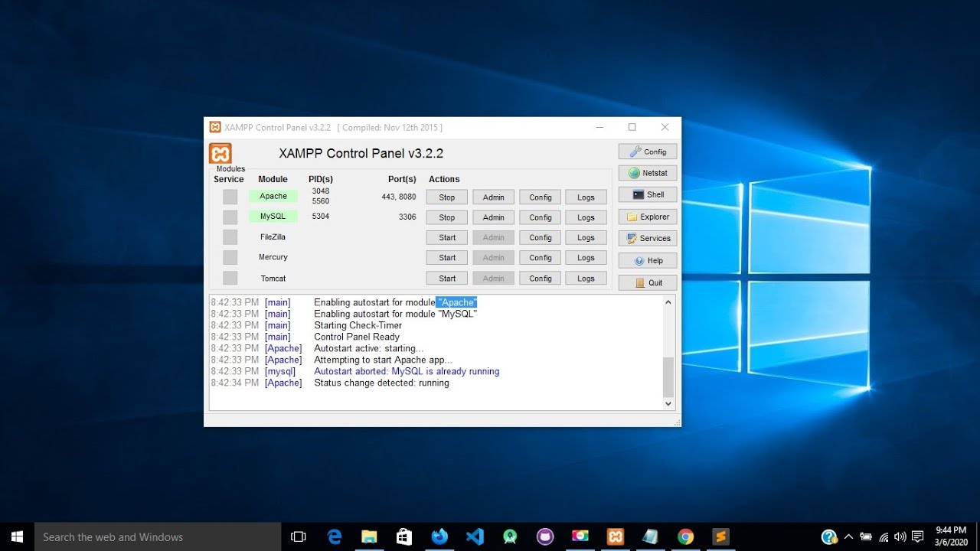Image resolution: width=980 pixels, height=551 pixels.
Task: View Logs for FileZilla
Action: coord(586,237)
